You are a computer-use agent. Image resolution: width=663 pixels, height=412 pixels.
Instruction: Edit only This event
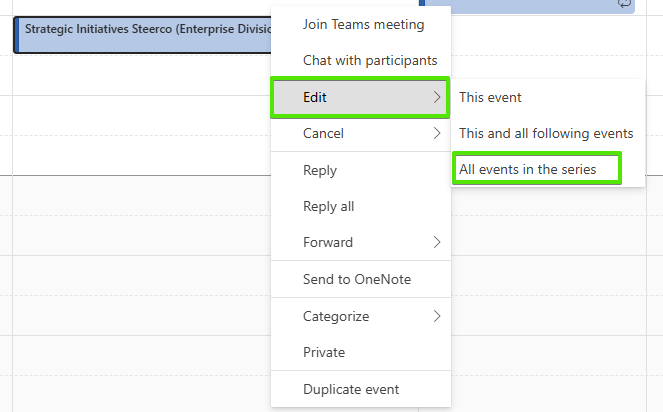[490, 97]
